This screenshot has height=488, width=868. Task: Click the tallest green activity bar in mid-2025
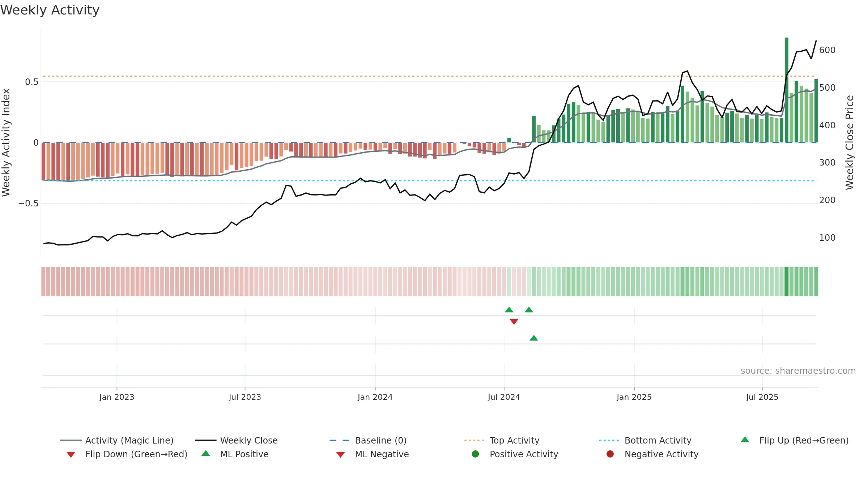[x=787, y=90]
